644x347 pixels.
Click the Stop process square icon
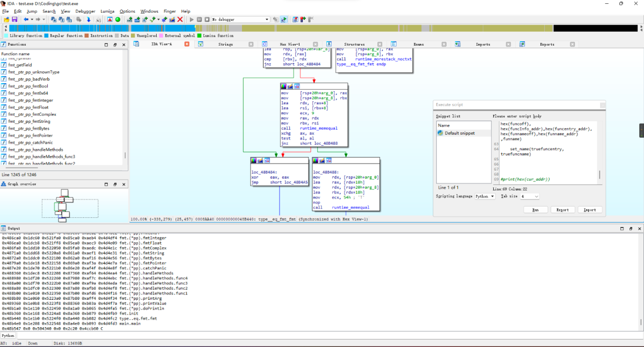[x=206, y=19]
